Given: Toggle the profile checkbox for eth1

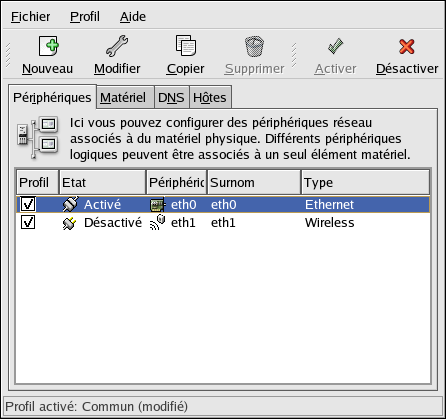Looking at the screenshot, I should pos(28,222).
